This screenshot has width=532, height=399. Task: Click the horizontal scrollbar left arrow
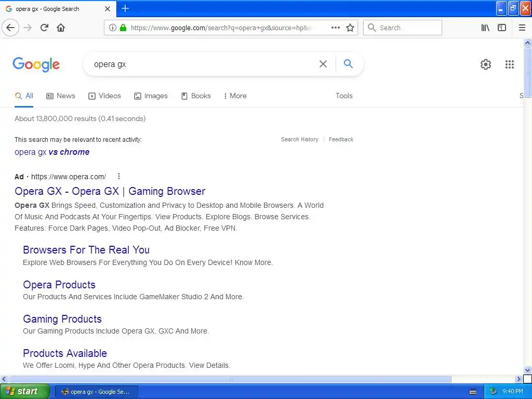coord(4,379)
